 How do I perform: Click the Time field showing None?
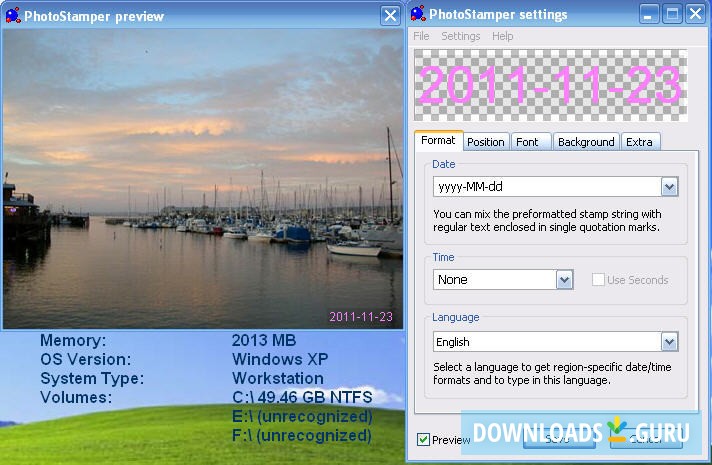(x=503, y=280)
